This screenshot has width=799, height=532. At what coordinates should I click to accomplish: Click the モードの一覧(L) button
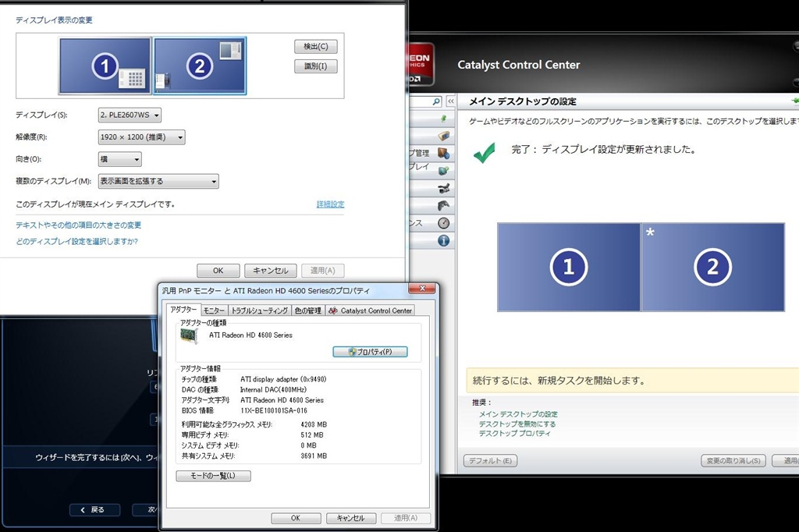click(213, 476)
